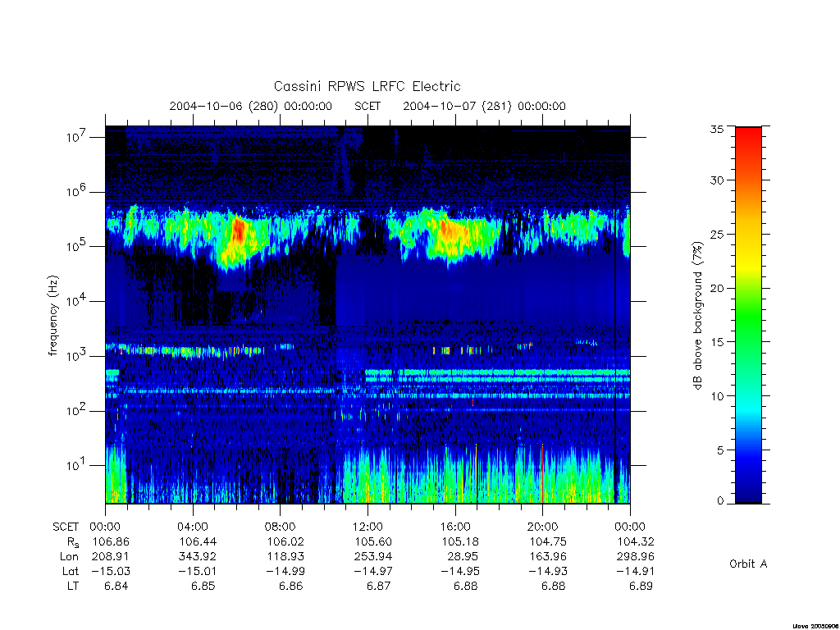This screenshot has height=630, width=840.
Task: Click the green middle of the color scale
Action: (748, 315)
